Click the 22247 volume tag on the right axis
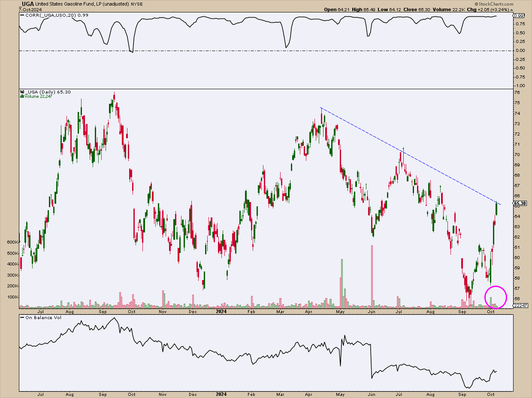 [520, 305]
